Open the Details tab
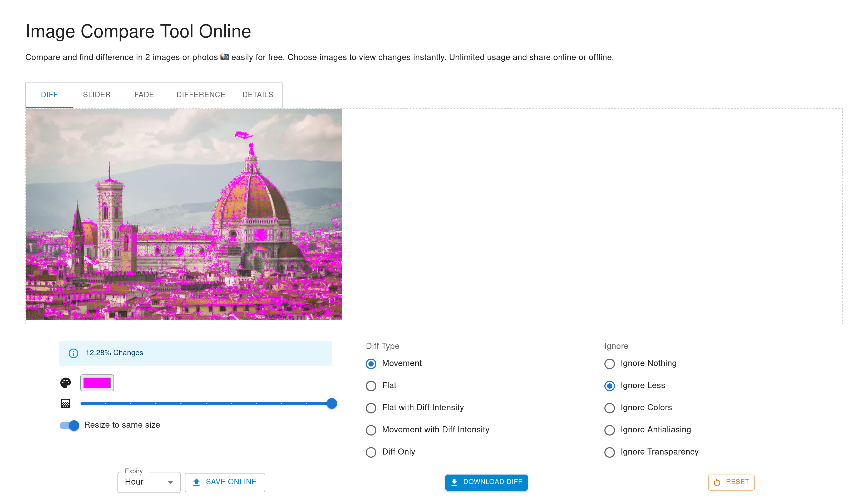Screen dimensions: 868x498 coord(258,94)
